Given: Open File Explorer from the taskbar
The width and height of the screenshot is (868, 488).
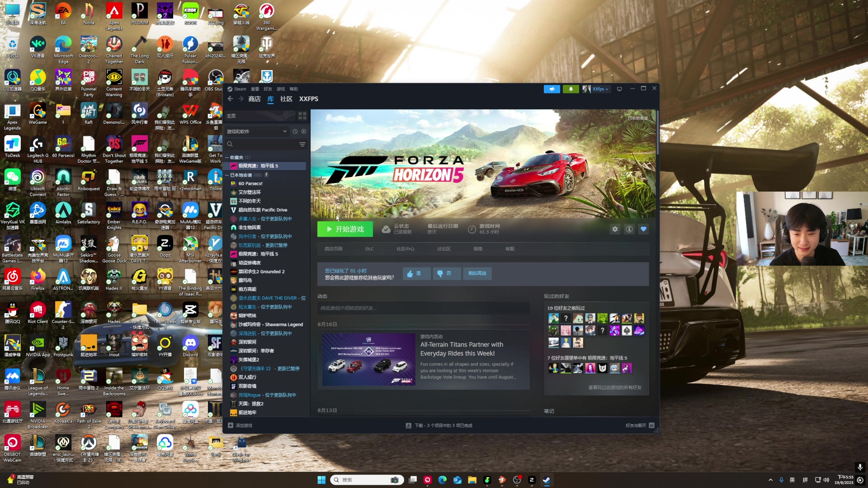Looking at the screenshot, I should (472, 480).
